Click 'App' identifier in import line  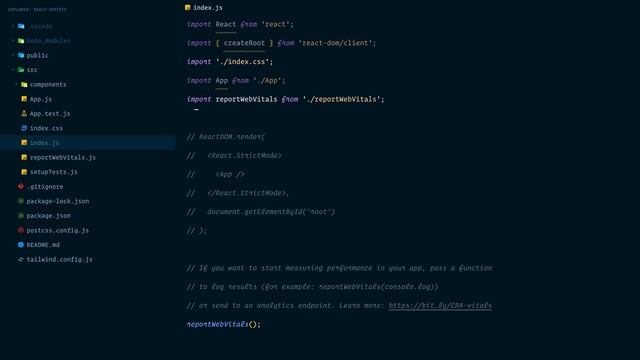coord(222,80)
